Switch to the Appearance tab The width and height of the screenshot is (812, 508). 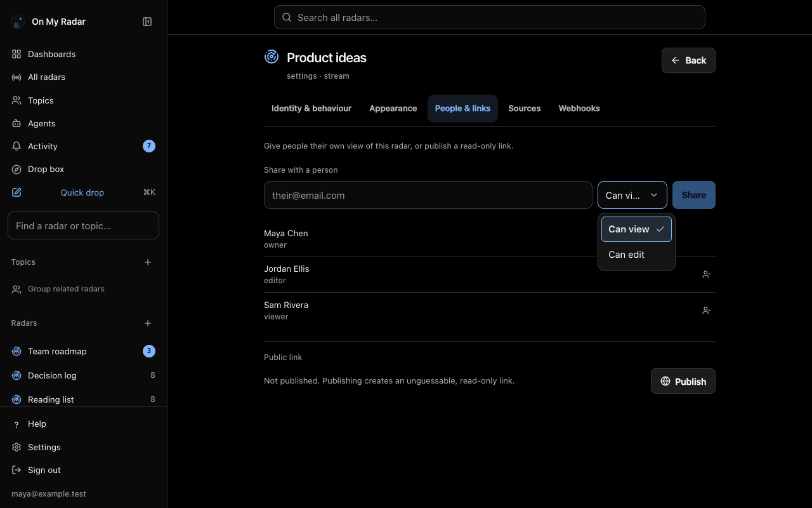pos(393,109)
